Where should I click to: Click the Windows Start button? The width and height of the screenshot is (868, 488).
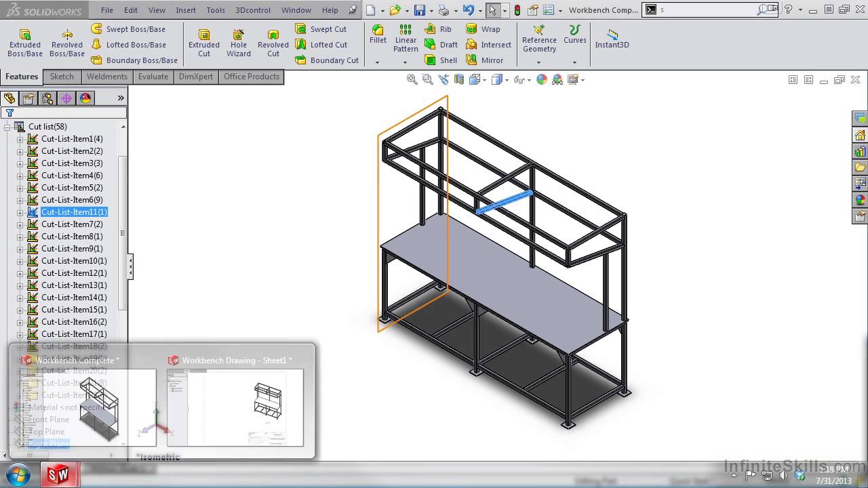pos(17,474)
